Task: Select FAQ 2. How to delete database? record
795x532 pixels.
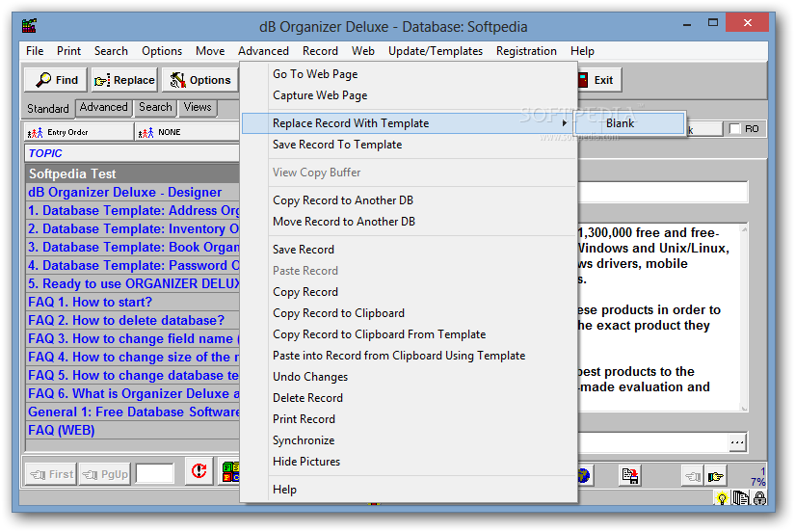Action: (132, 321)
